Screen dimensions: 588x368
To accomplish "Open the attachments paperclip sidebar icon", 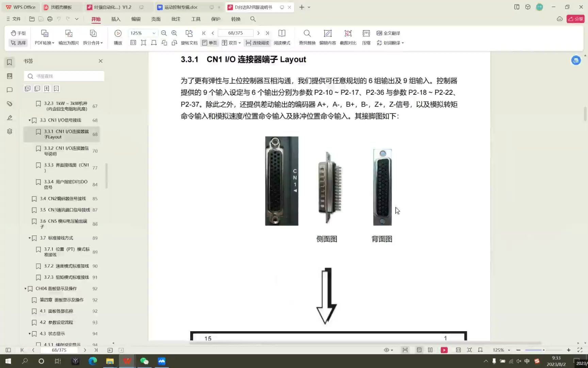I will coord(10,104).
